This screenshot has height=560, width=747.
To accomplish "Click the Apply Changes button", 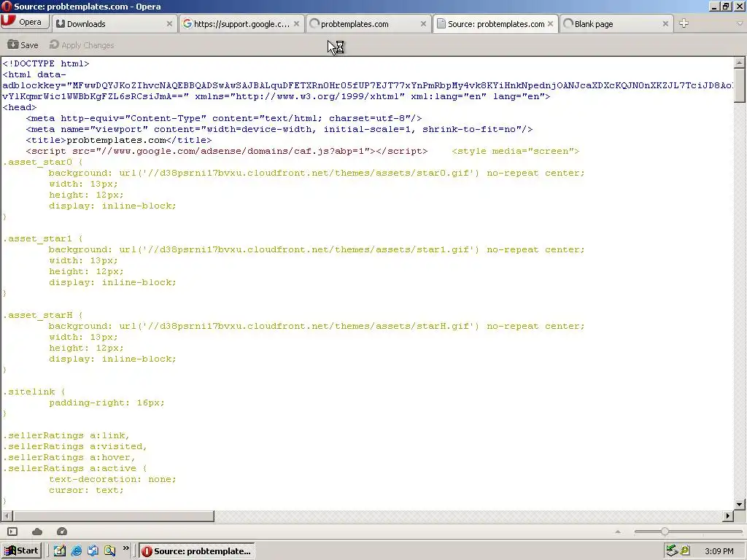I will (x=82, y=44).
